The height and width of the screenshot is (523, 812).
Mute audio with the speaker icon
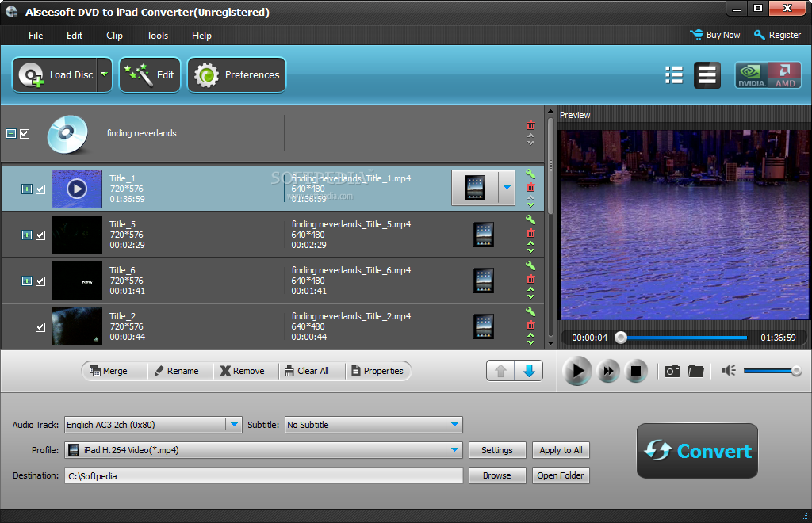(x=728, y=370)
